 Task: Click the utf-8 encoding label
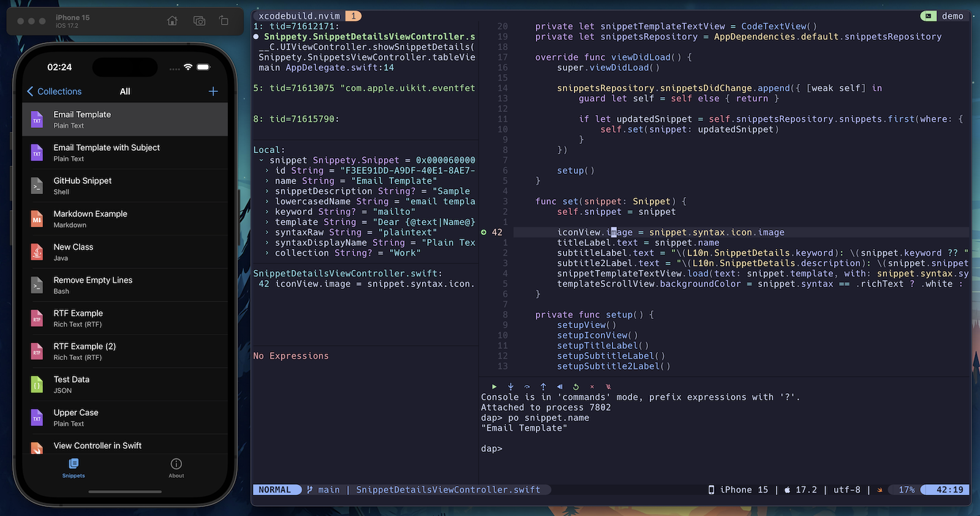[x=847, y=490]
